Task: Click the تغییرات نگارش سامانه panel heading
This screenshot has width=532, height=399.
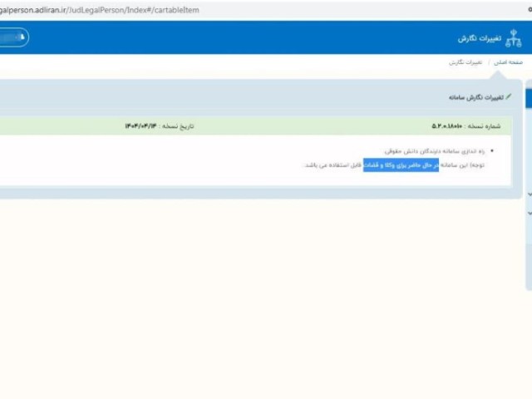Action: [472, 97]
